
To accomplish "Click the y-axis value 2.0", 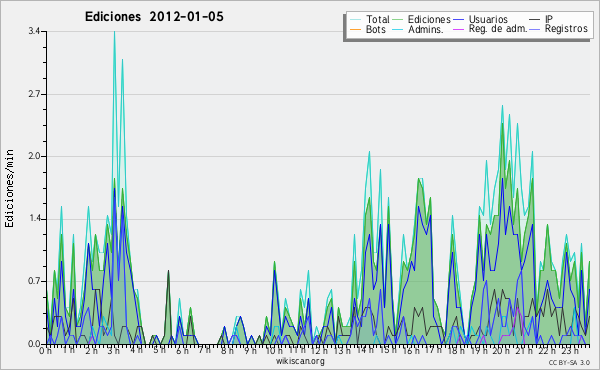I will 34,156.
